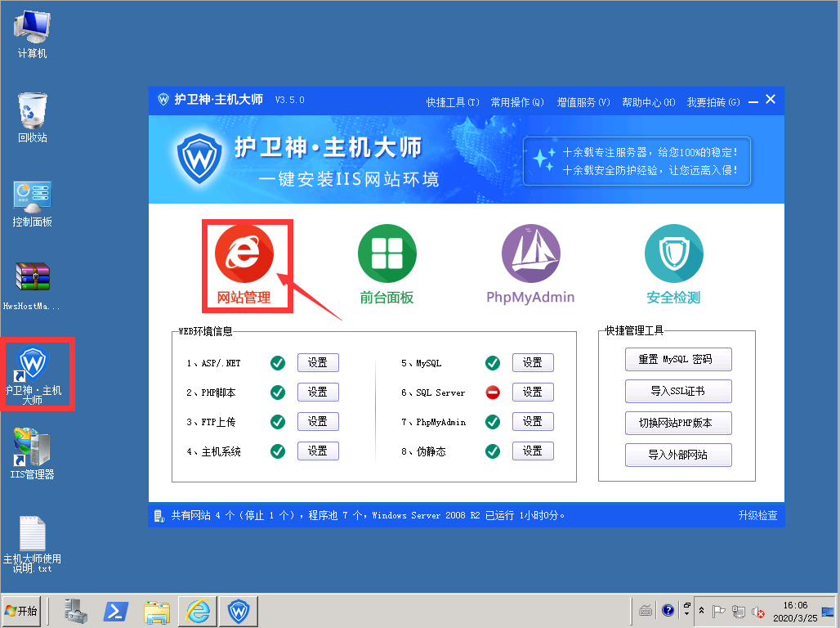Click the 升级检查 link in status bar
This screenshot has height=628, width=840.
[757, 516]
